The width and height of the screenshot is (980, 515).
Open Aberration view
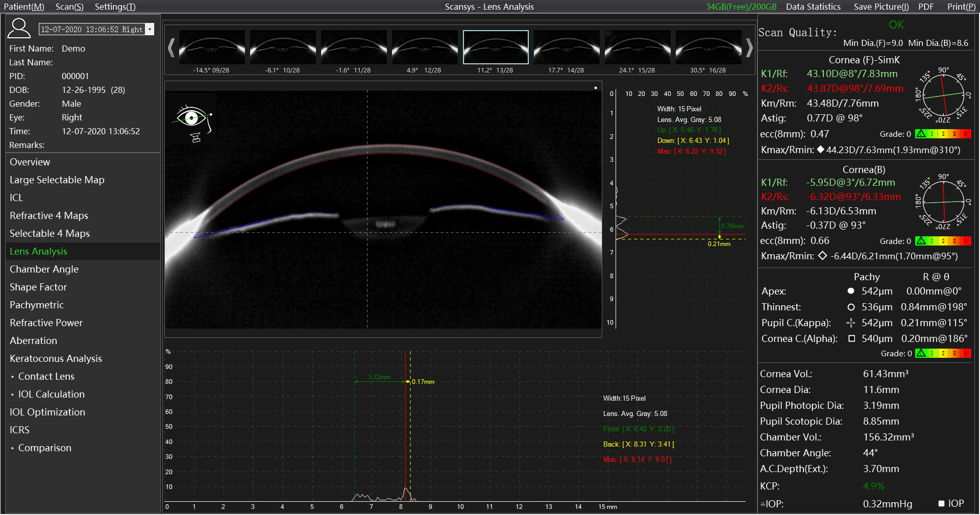pos(83,340)
